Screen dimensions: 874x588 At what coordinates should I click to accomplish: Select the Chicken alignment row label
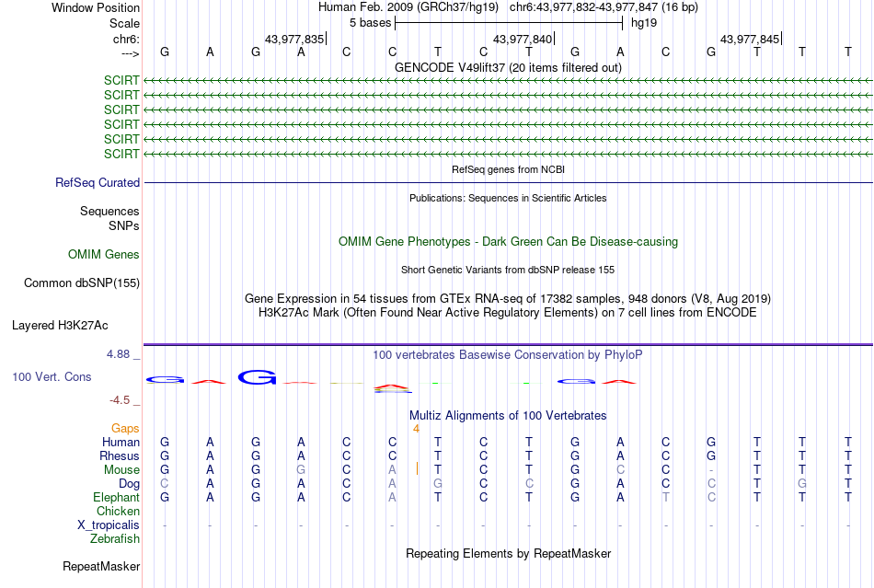(x=118, y=511)
